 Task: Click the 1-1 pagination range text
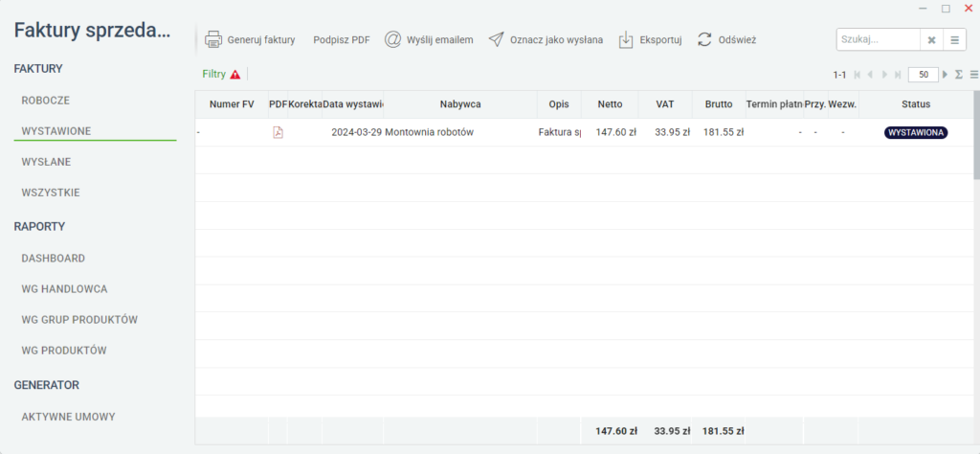[x=839, y=75]
